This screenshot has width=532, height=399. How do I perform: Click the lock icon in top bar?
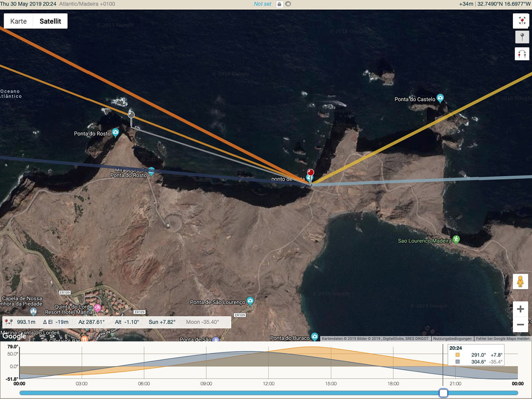(279, 4)
